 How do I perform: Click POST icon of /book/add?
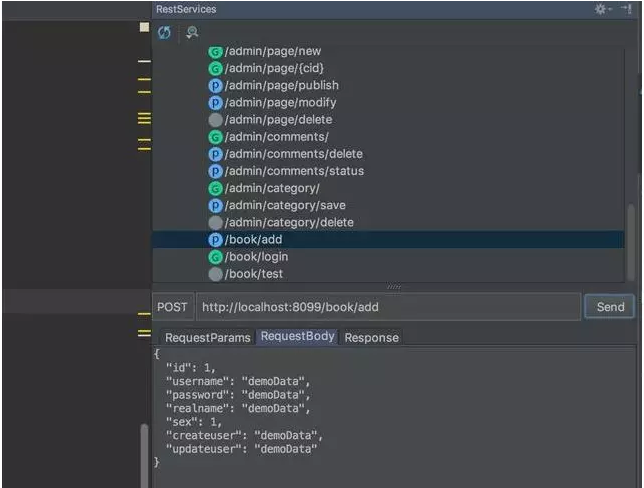coord(215,240)
